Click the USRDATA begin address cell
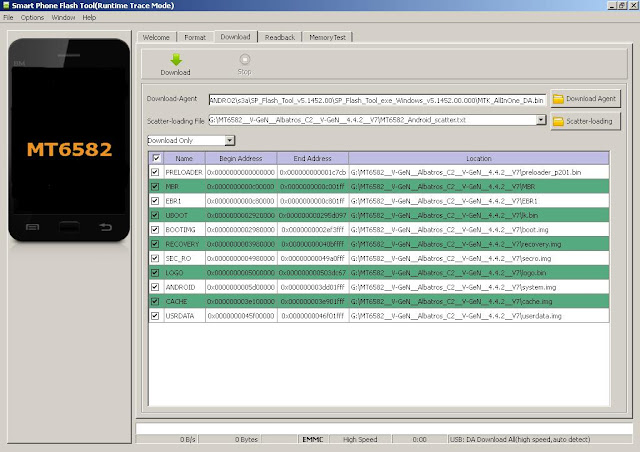 (x=241, y=316)
